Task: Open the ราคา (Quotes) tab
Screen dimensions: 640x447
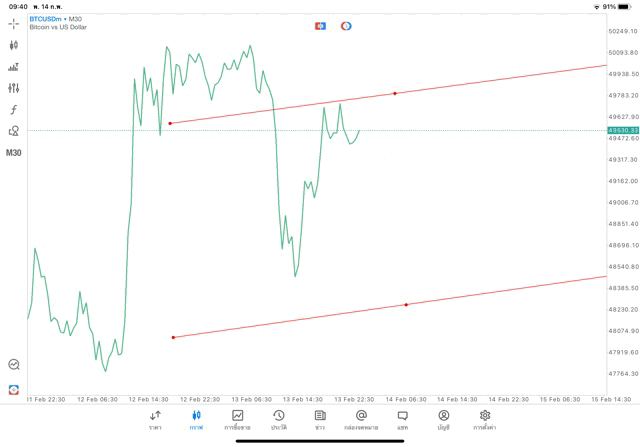Action: 155,420
